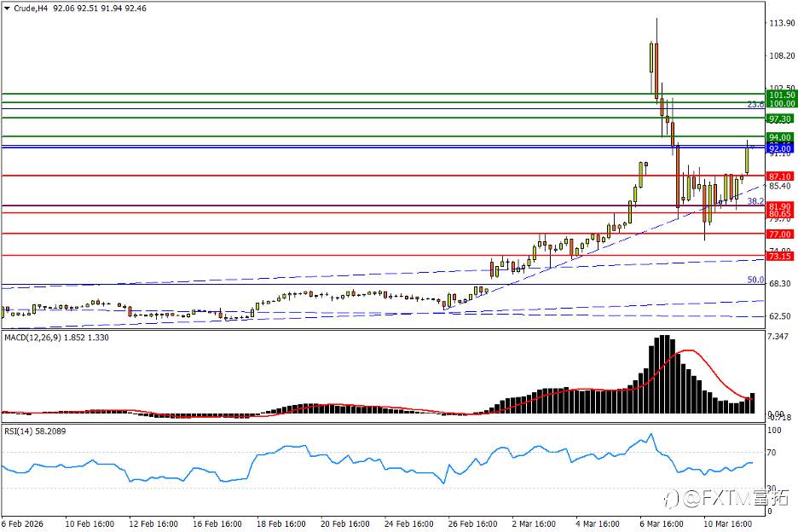
Task: Select the 38.2 Fibonacci level label
Action: [x=755, y=201]
